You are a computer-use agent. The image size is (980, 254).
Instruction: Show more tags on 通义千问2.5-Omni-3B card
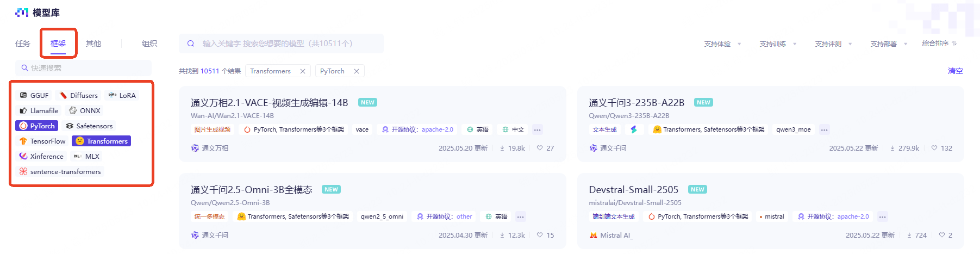[x=520, y=216]
